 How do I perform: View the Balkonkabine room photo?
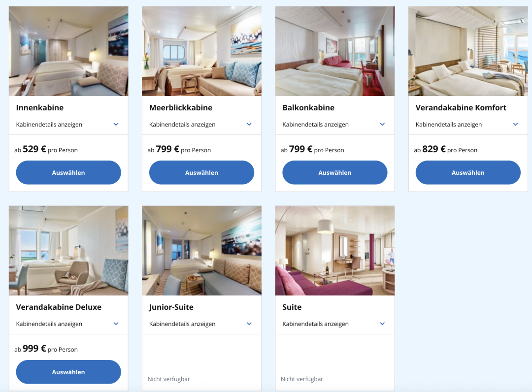(335, 51)
